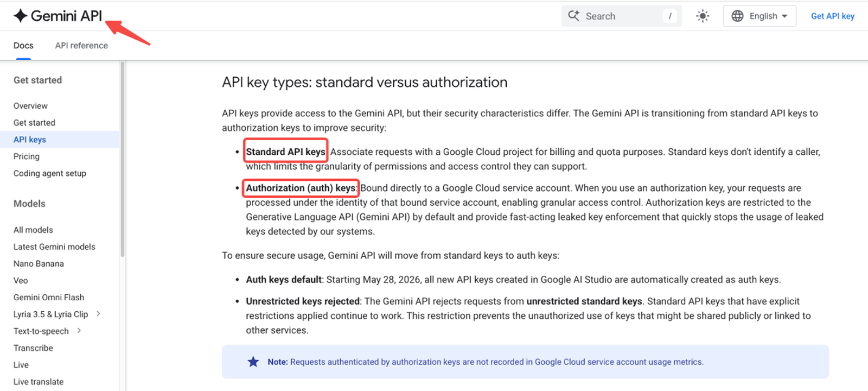This screenshot has width=868, height=391.
Task: Open Live translate in the sidebar
Action: 39,382
